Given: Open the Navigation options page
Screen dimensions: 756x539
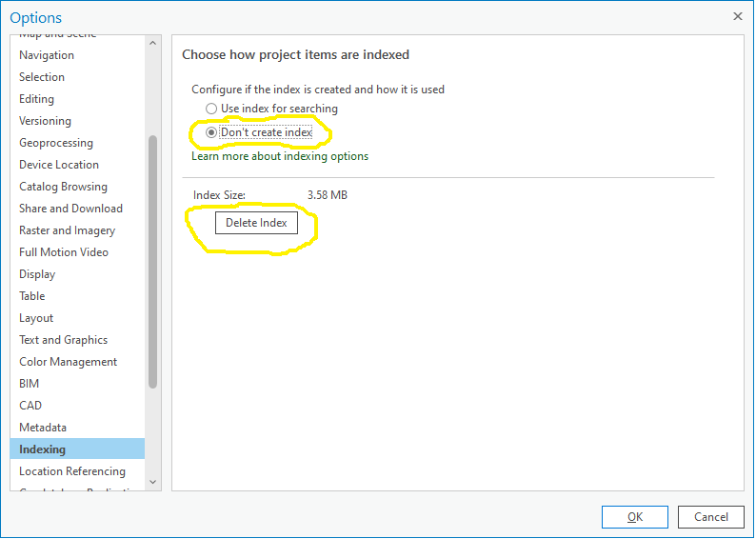Looking at the screenshot, I should tap(47, 55).
